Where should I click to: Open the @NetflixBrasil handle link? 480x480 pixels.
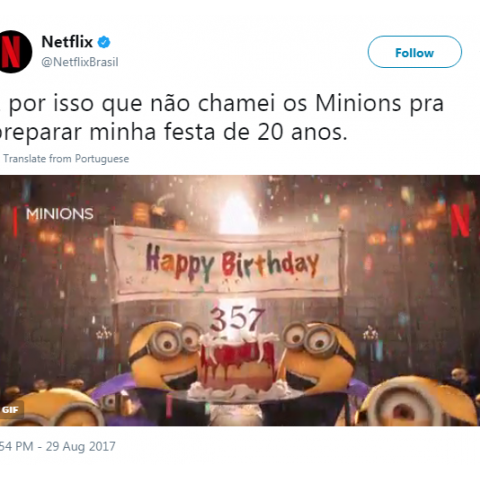click(x=80, y=62)
